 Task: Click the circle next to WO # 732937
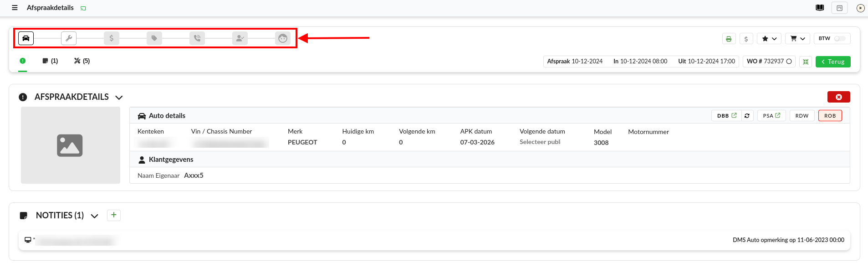pos(789,62)
